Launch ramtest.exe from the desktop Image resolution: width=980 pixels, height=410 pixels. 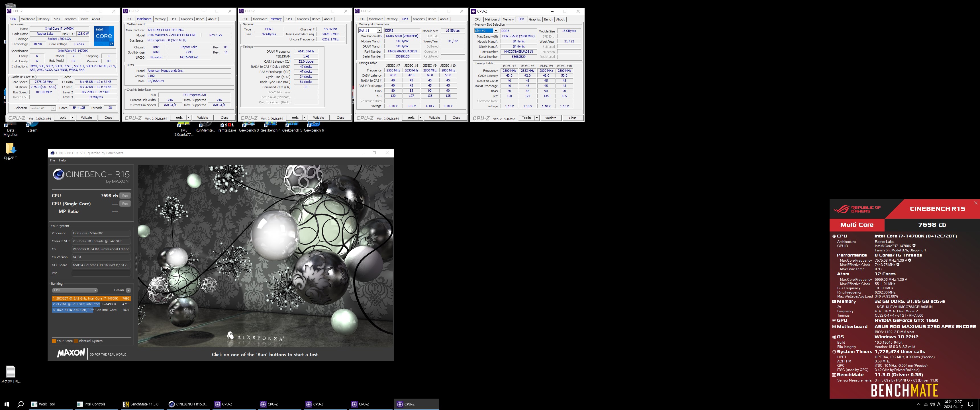tap(227, 127)
